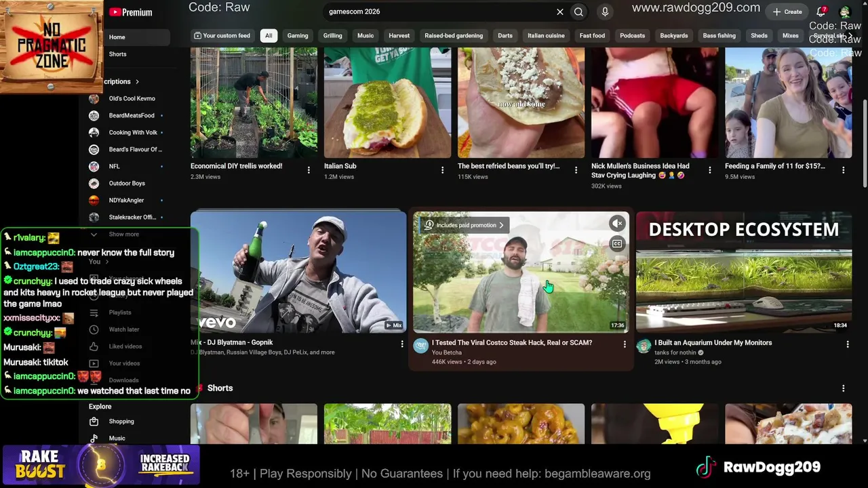This screenshot has height=488, width=868.
Task: Visit the tanks for nothin channel name
Action: point(675,352)
